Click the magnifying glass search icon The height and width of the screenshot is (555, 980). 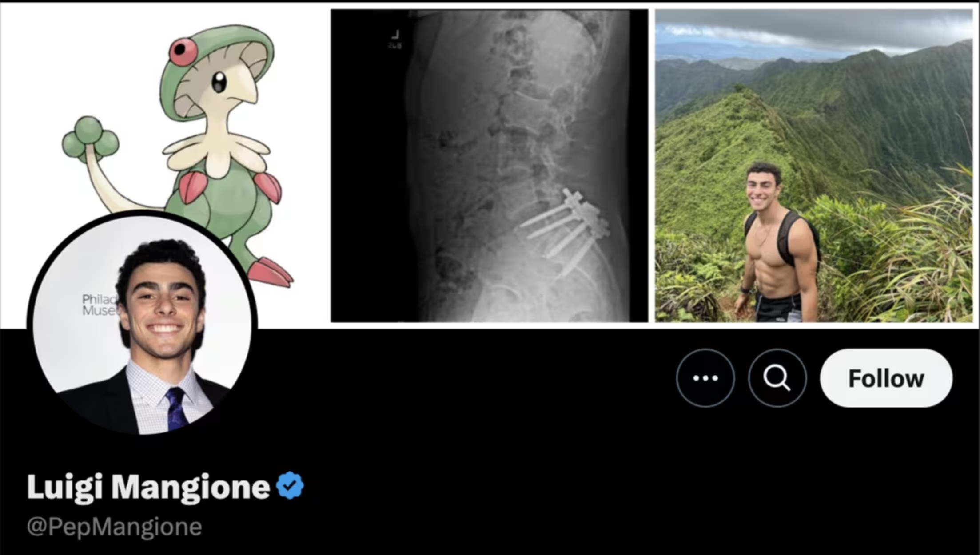click(777, 378)
